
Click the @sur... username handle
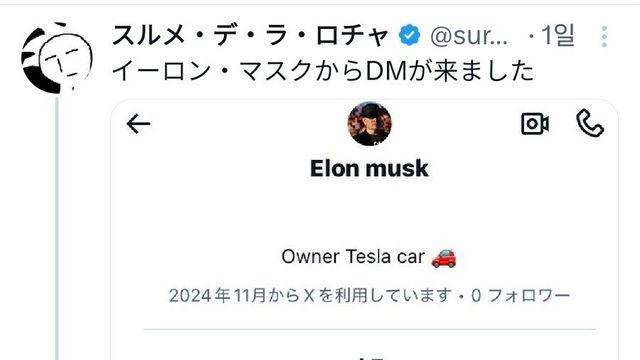(469, 36)
